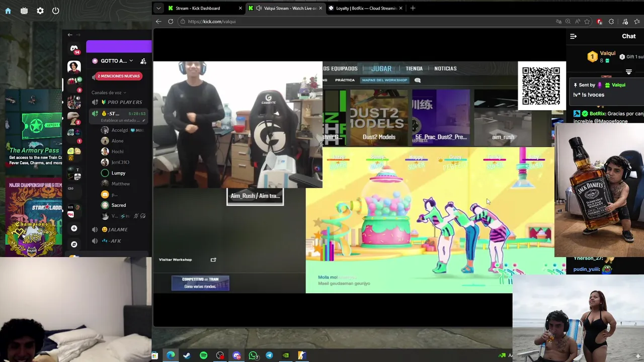Open the calendar/TV icon in the top-left launcher
This screenshot has width=644, height=362.
click(24, 11)
